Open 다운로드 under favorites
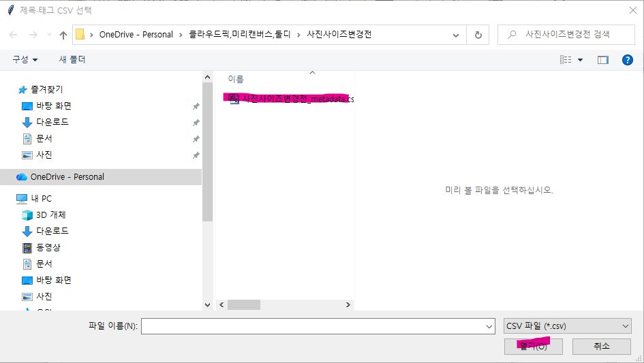 [x=52, y=122]
